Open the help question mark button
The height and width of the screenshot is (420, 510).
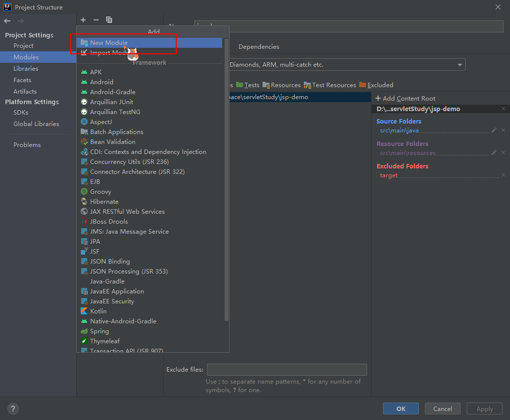[x=13, y=409]
